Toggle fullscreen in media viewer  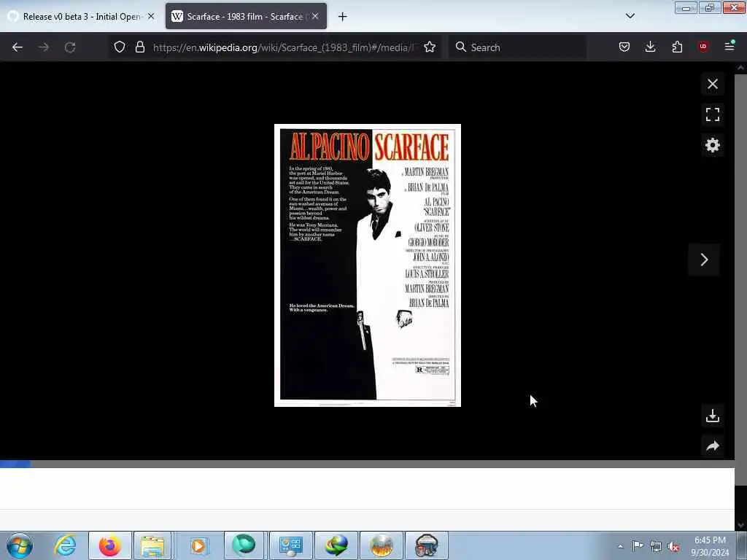(x=712, y=114)
